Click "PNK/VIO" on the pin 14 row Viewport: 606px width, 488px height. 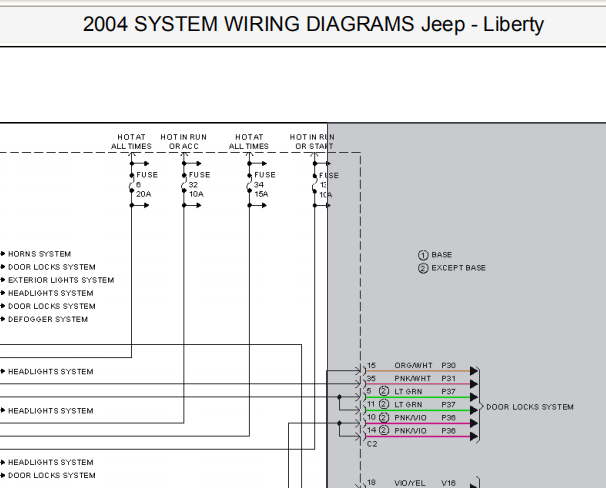tap(410, 431)
